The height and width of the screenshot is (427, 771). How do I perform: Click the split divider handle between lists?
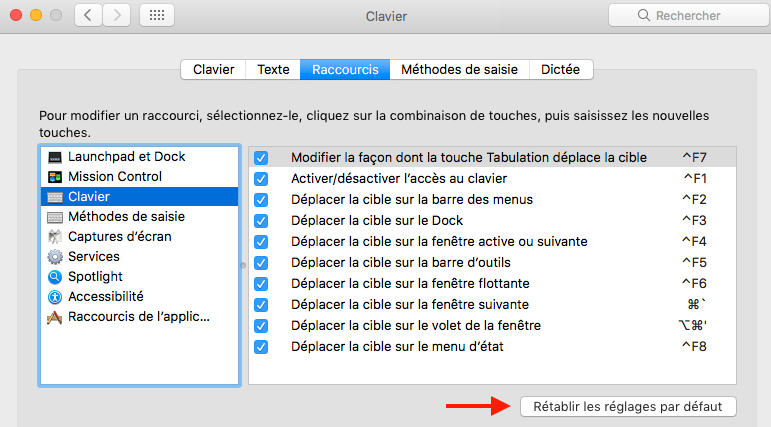tap(243, 265)
